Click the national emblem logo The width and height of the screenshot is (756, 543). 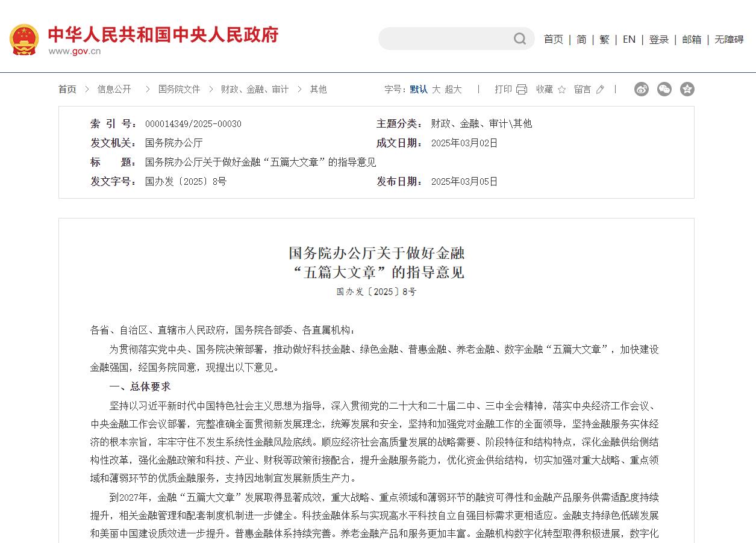[24, 40]
